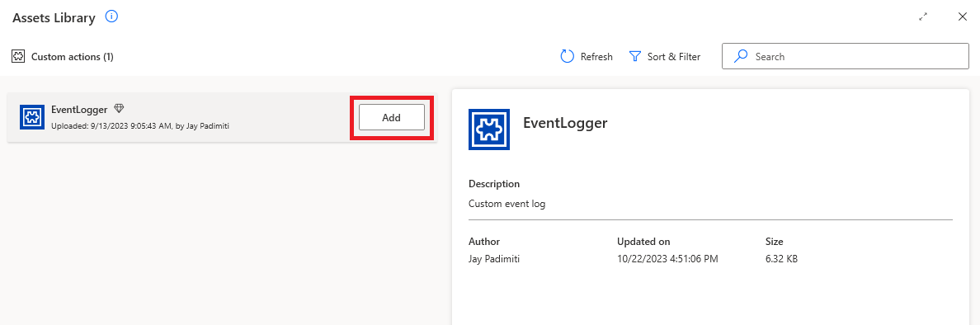Select the EventLogger name in the list
980x325 pixels.
pyautogui.click(x=79, y=110)
